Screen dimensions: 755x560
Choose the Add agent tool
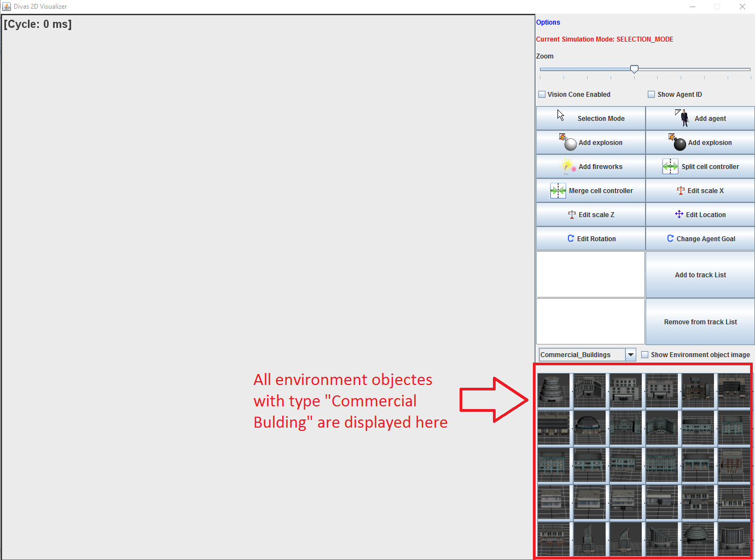(x=700, y=118)
